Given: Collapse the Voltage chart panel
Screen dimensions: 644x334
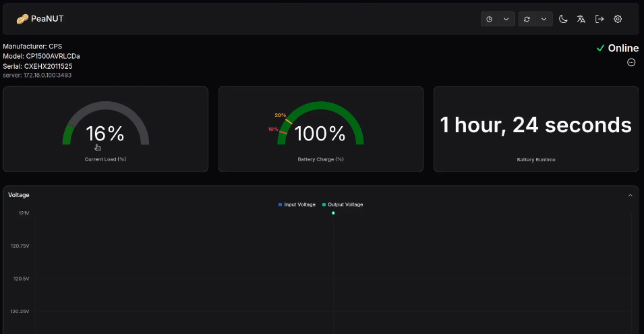Looking at the screenshot, I should point(631,195).
